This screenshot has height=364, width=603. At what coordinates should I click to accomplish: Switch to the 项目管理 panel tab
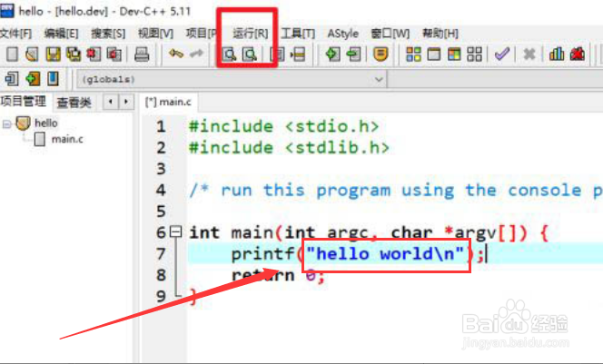tap(24, 102)
